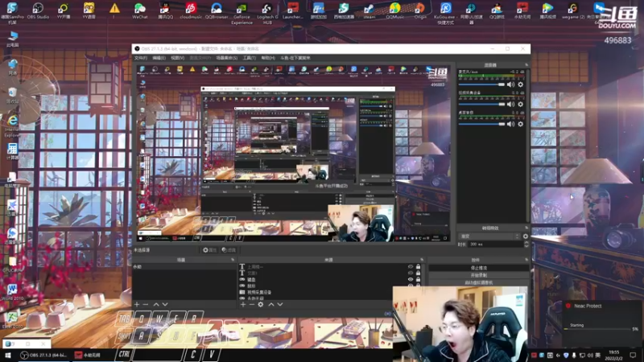This screenshot has height=362, width=644.
Task: Switch to OBS 27.1.3 taskbar button
Action: pos(44,355)
